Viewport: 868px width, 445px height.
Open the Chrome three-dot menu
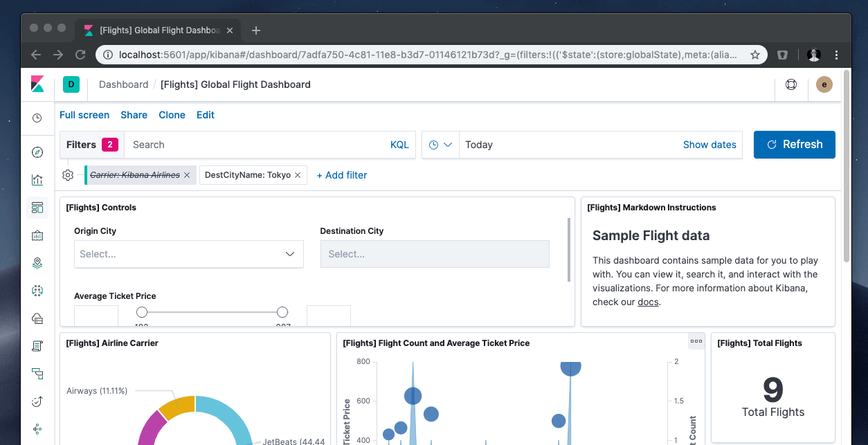click(x=837, y=55)
